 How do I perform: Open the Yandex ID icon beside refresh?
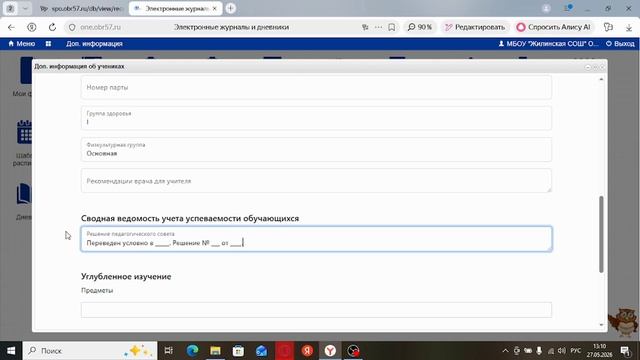[31, 27]
